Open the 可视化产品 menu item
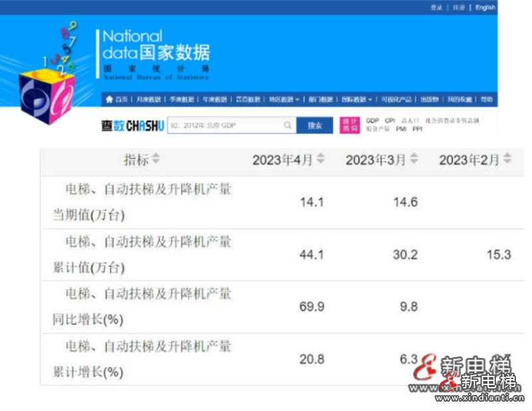532x411 pixels. [396, 100]
